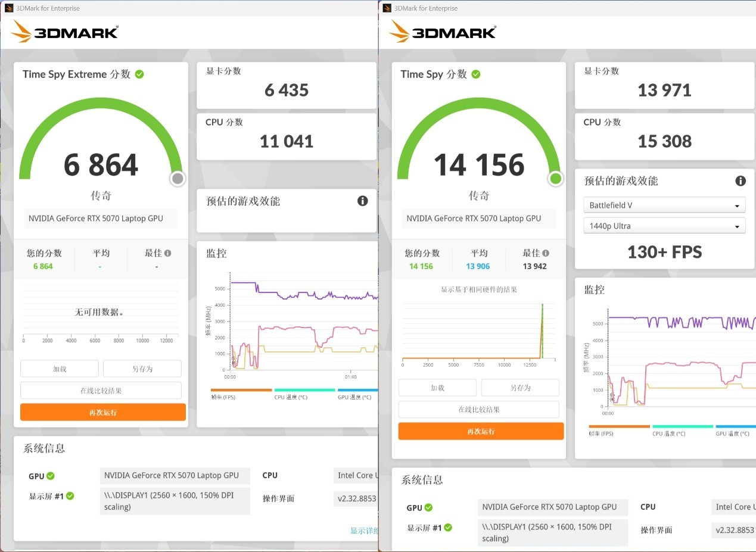
Task: Click 您的分数 value 6 864 in left window
Action: tap(43, 266)
